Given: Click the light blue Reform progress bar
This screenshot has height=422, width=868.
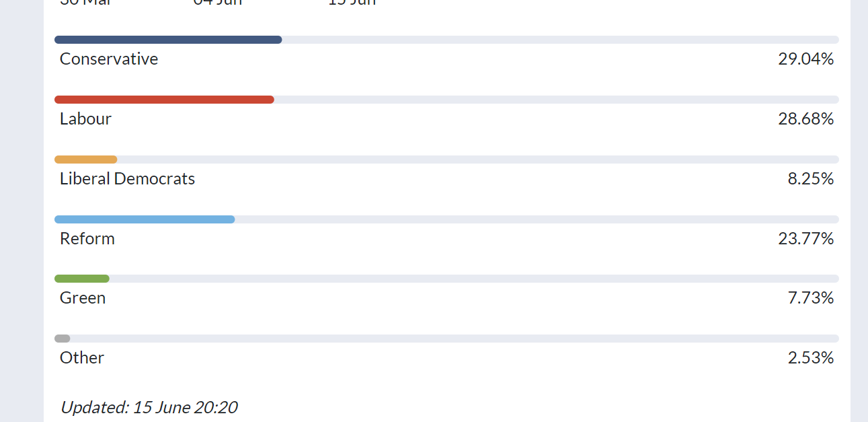Looking at the screenshot, I should [145, 219].
